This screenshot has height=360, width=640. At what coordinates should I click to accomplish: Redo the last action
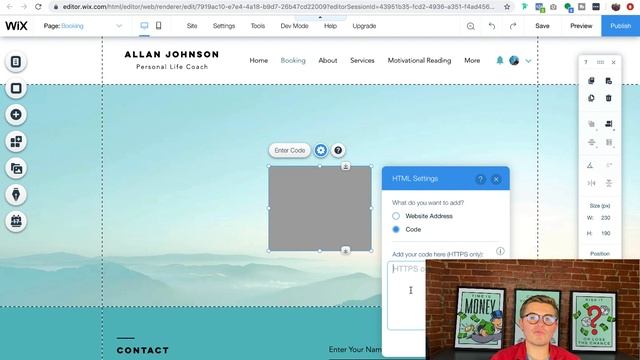513,26
